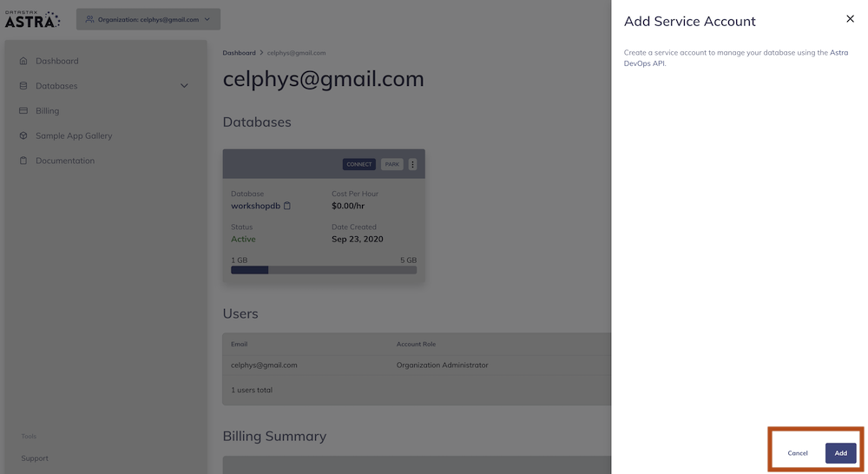Click the Sample App Gallery cube icon
This screenshot has height=474, width=868.
pyautogui.click(x=23, y=136)
